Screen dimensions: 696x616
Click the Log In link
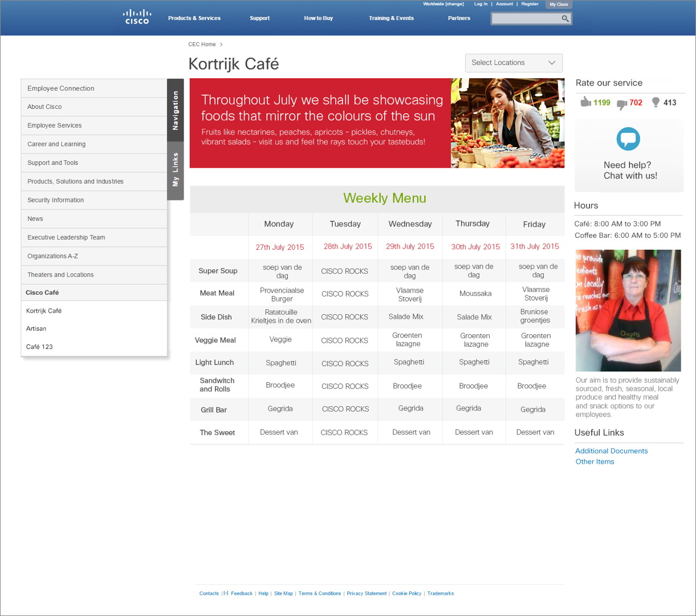pos(481,4)
